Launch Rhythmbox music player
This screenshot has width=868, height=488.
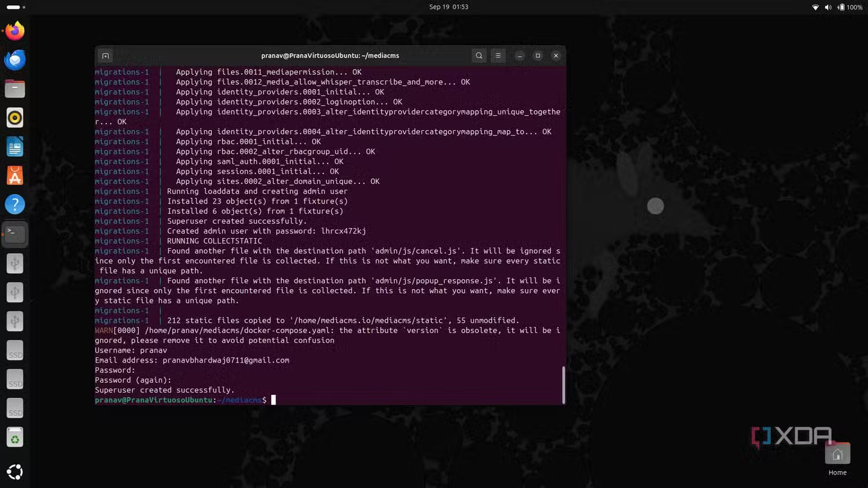pos(15,118)
